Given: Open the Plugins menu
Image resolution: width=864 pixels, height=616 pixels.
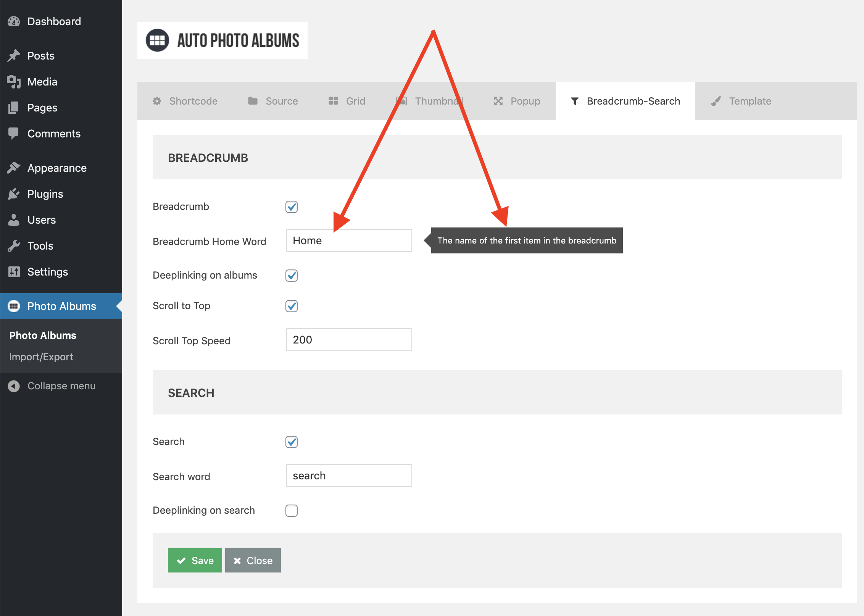Looking at the screenshot, I should 61,194.
